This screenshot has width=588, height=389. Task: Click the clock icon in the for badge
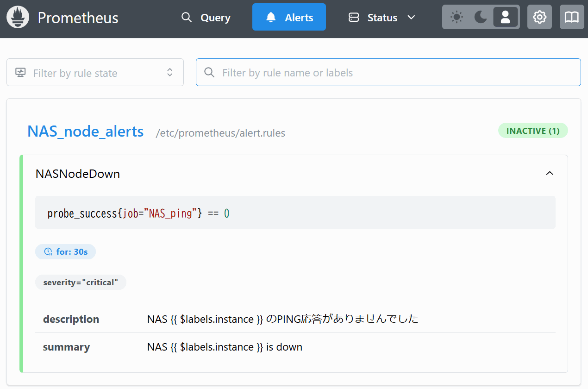[x=48, y=251]
